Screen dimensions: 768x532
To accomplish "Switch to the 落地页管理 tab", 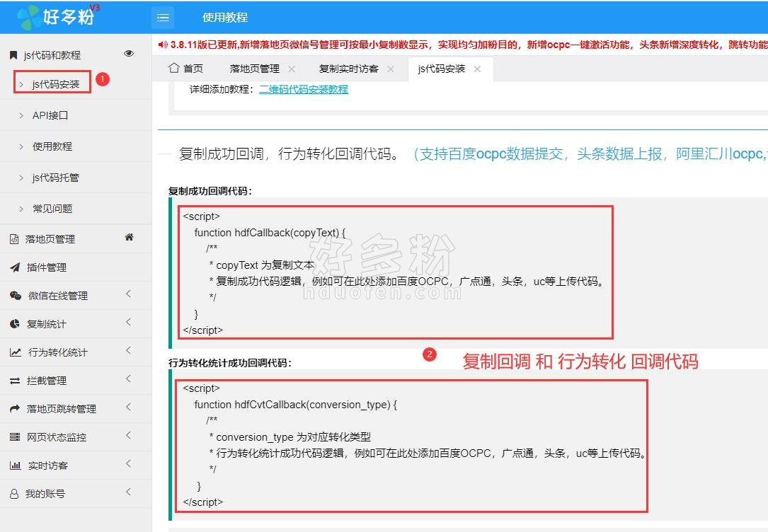I will point(254,69).
